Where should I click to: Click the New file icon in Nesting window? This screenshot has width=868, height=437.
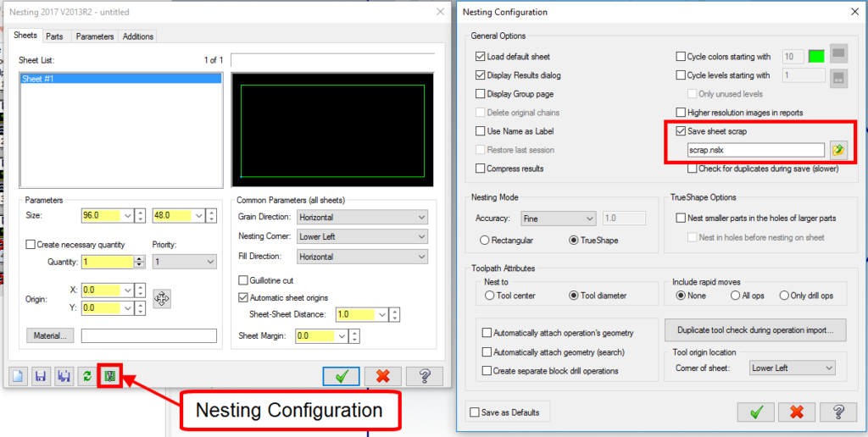(x=18, y=376)
